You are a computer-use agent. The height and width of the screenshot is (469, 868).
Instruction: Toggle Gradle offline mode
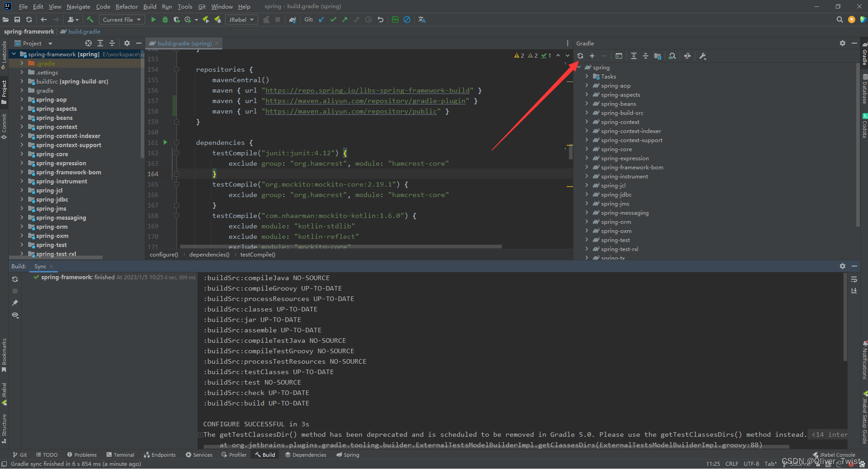tap(687, 56)
